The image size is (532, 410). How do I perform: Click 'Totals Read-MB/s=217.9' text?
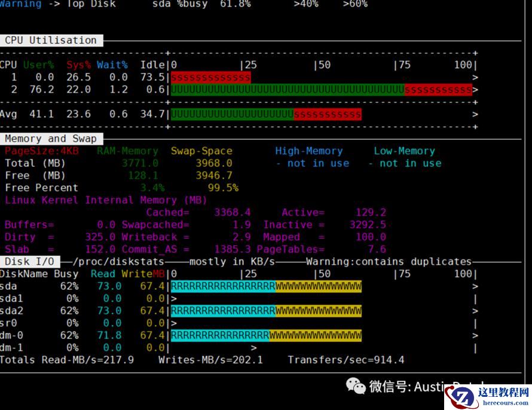point(67,360)
